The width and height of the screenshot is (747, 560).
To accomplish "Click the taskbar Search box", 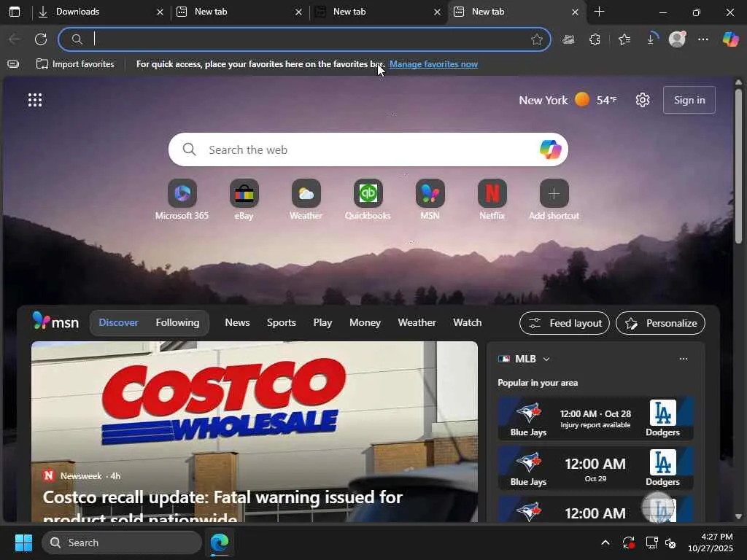I will 122,542.
